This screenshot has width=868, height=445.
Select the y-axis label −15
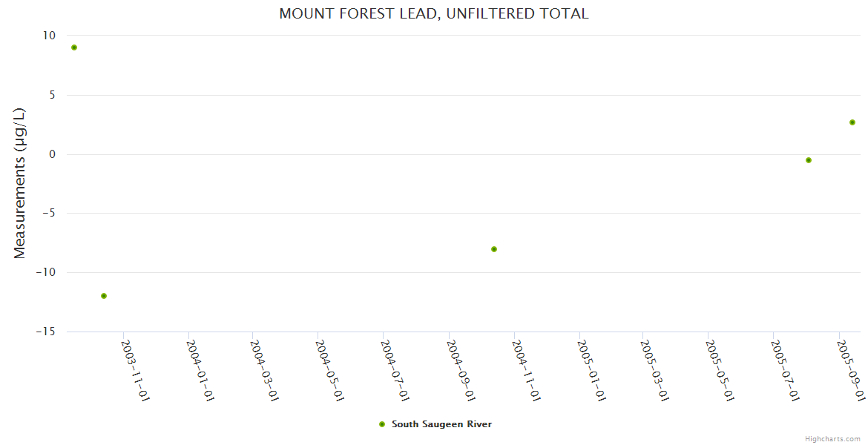click(x=45, y=332)
